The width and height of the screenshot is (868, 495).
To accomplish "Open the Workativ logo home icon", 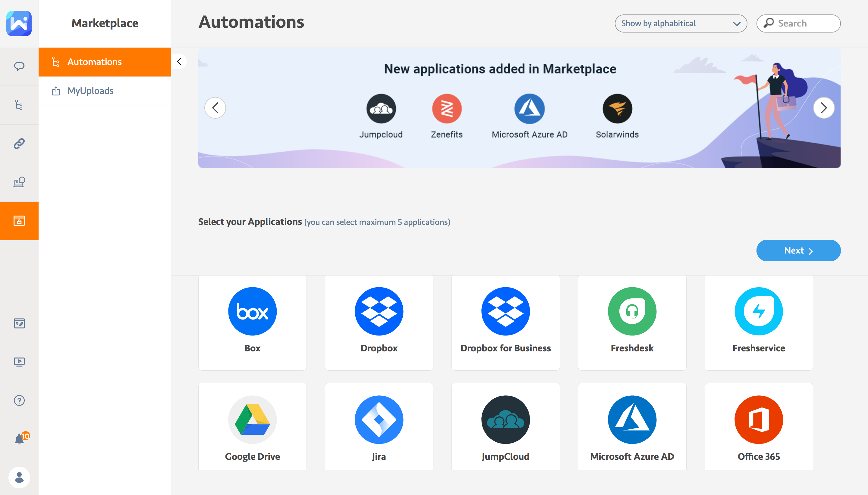I will (x=19, y=23).
